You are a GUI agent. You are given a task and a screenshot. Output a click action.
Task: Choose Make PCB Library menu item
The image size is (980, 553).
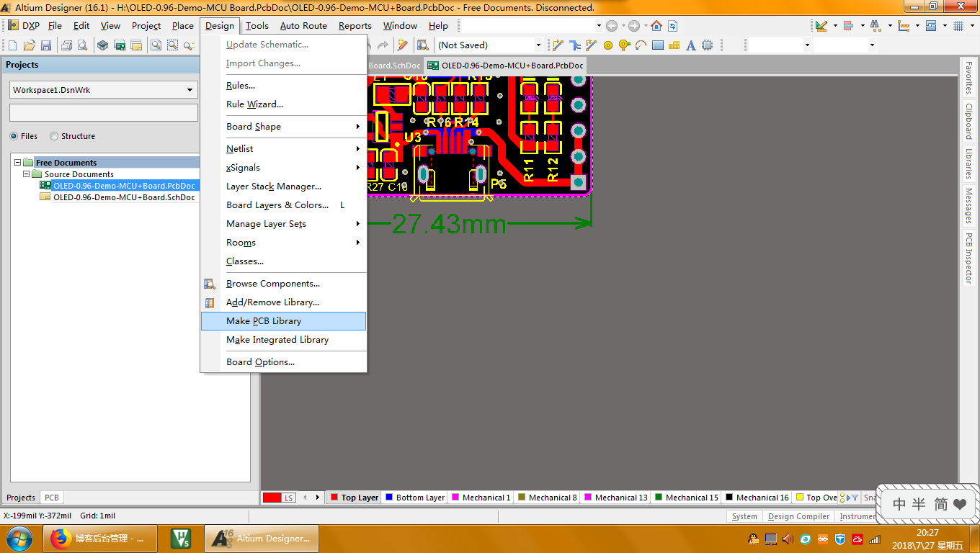point(283,321)
